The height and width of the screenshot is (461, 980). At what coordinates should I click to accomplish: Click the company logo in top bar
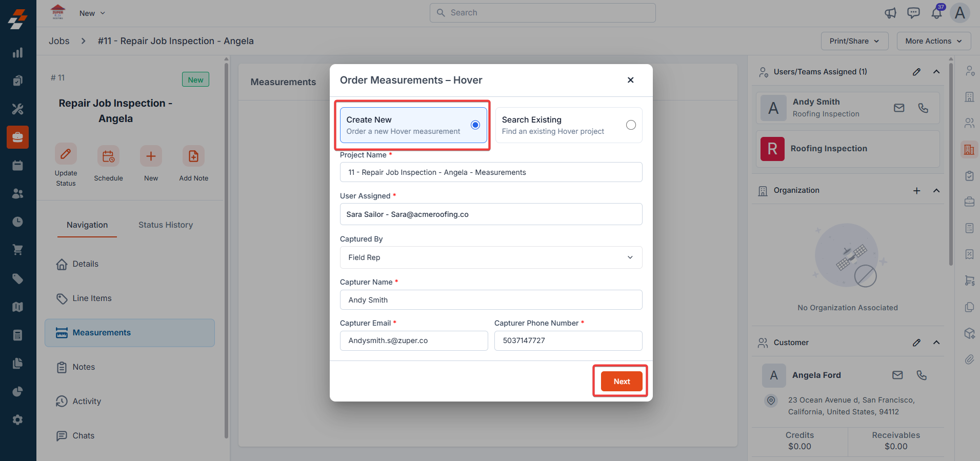point(58,12)
